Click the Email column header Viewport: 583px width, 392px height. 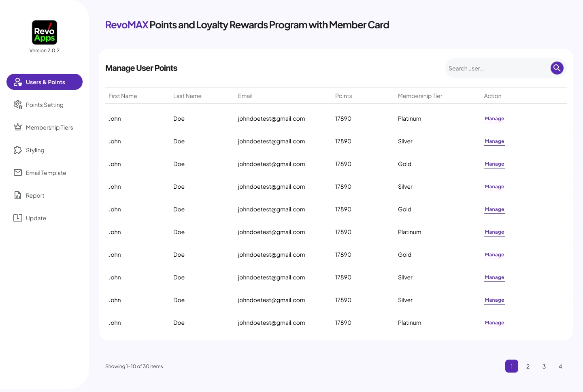pyautogui.click(x=245, y=96)
